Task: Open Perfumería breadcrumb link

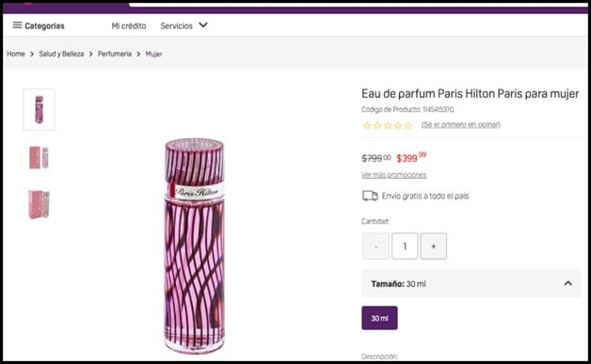Action: pyautogui.click(x=115, y=54)
